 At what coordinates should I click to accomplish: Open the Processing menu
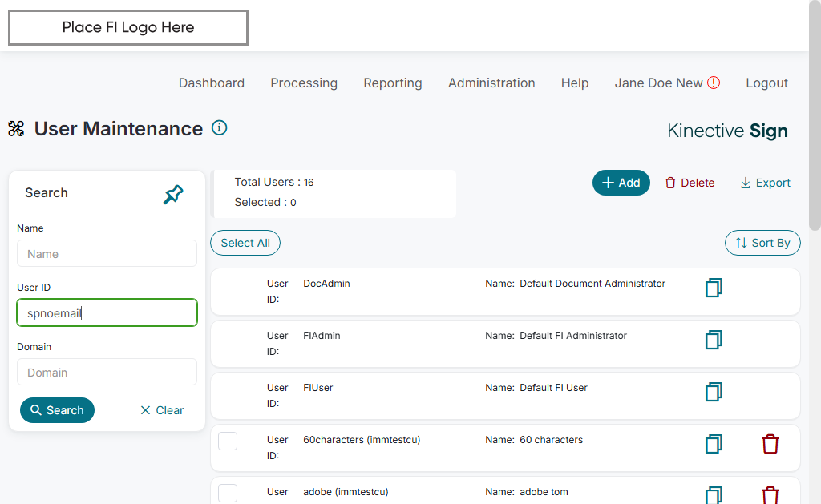pos(304,83)
